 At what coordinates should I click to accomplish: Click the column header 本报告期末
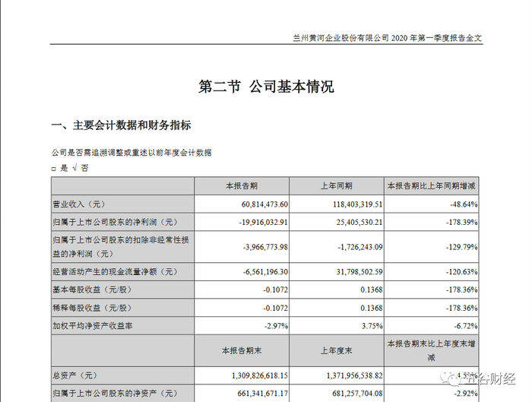point(242,351)
